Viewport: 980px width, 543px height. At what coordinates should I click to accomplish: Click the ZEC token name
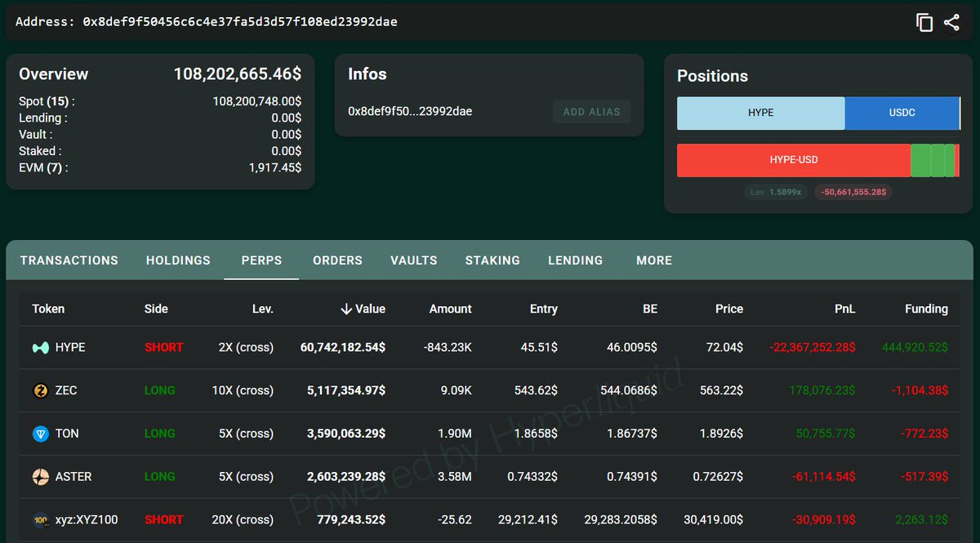(66, 391)
